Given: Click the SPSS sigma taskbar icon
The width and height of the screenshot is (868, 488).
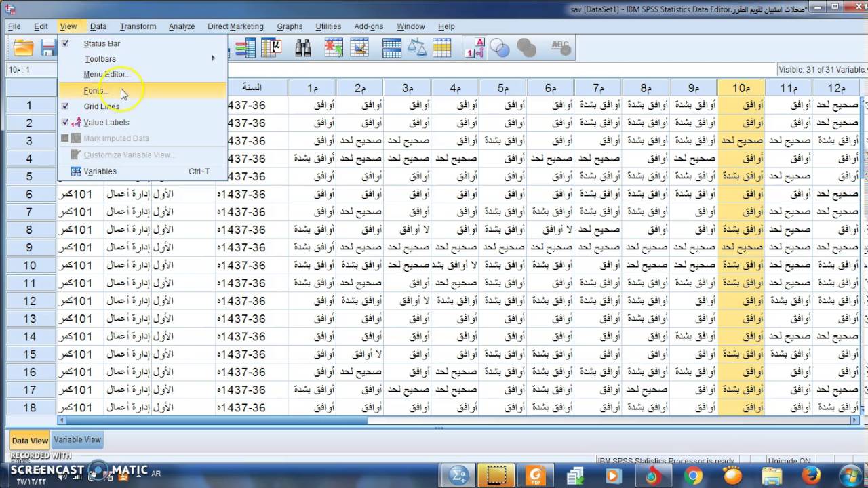Looking at the screenshot, I should (x=460, y=476).
